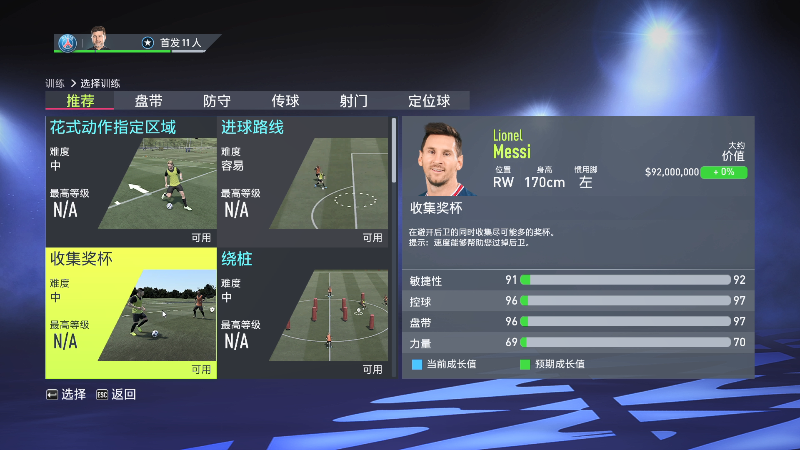Click the manager portrait icon

[98, 39]
